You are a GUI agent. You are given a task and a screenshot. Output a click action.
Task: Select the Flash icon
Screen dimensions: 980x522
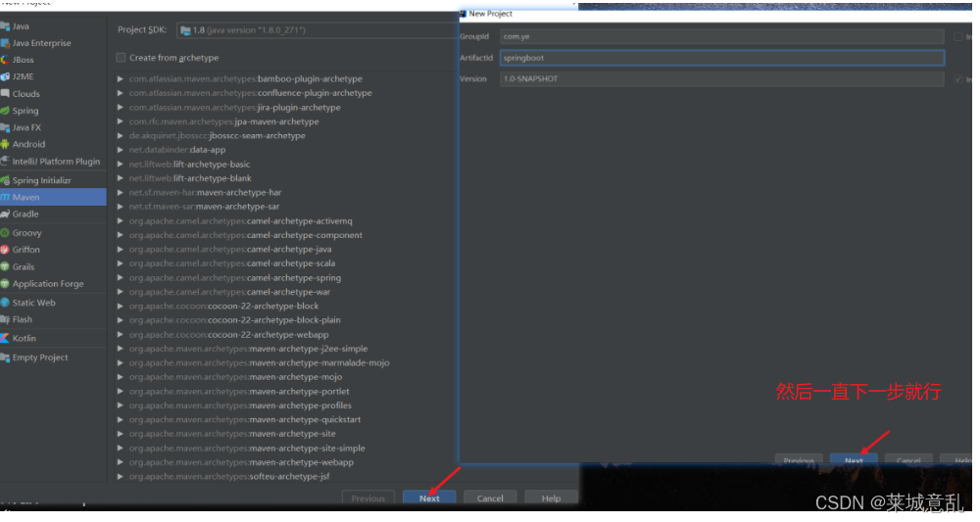coord(5,319)
